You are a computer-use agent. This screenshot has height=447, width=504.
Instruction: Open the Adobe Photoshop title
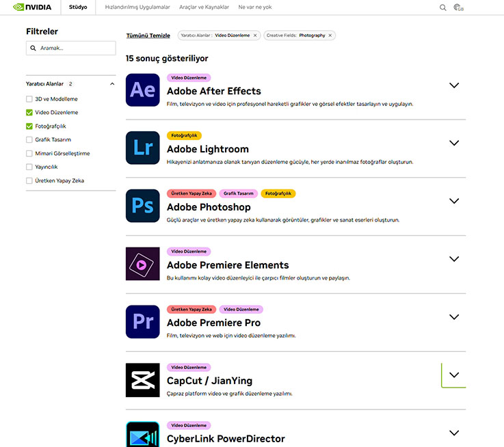click(209, 207)
